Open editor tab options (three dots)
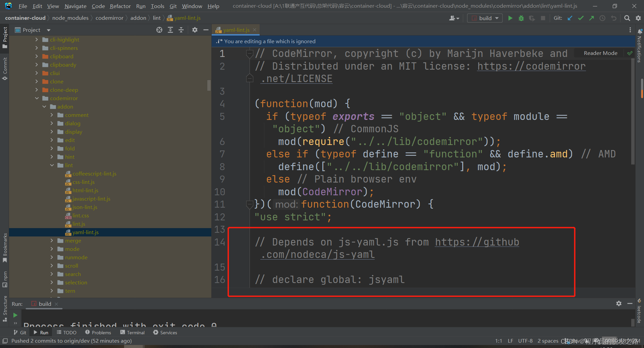Viewport: 644px width, 348px height. [x=630, y=30]
